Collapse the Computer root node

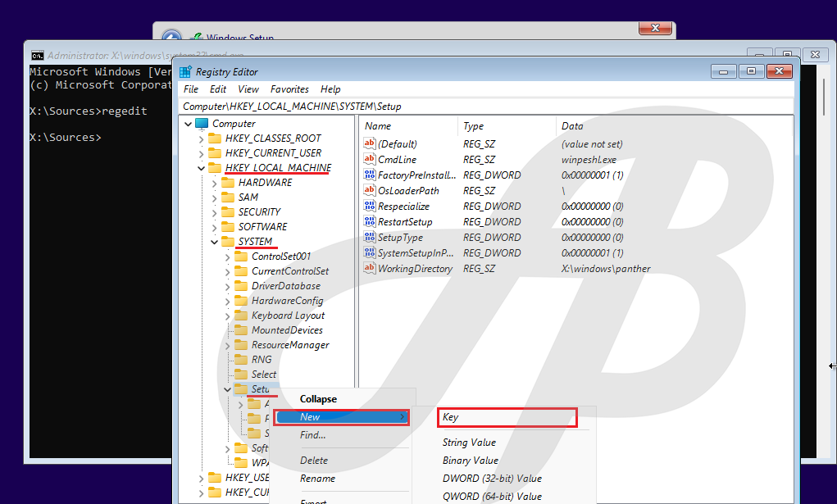[188, 124]
